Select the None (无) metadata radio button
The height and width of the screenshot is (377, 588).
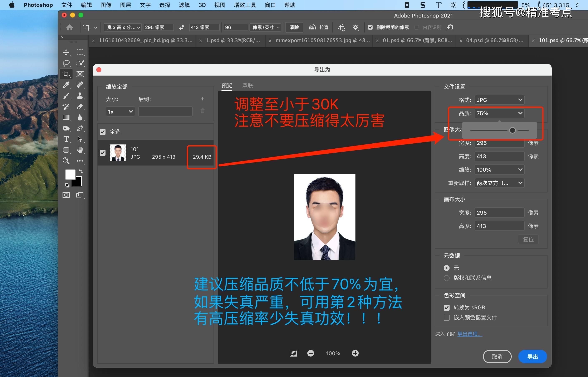446,268
